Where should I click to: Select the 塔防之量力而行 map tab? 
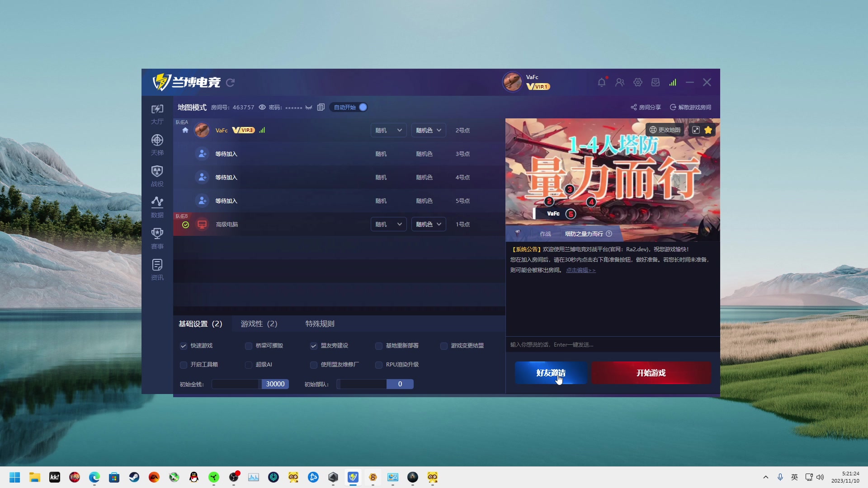click(584, 234)
